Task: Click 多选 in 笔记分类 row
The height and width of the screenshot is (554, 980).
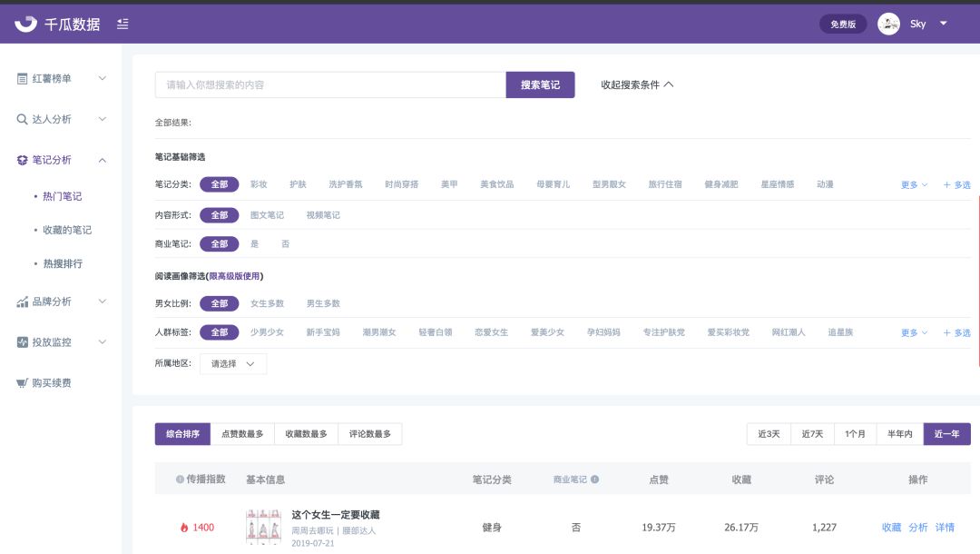Action: pos(957,185)
